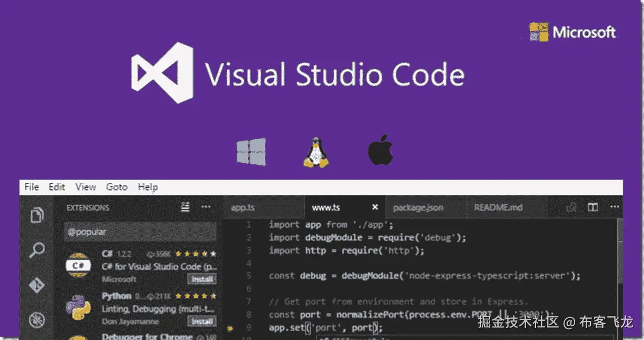Click the C# extension logo
This screenshot has height=340, width=644.
pyautogui.click(x=78, y=266)
